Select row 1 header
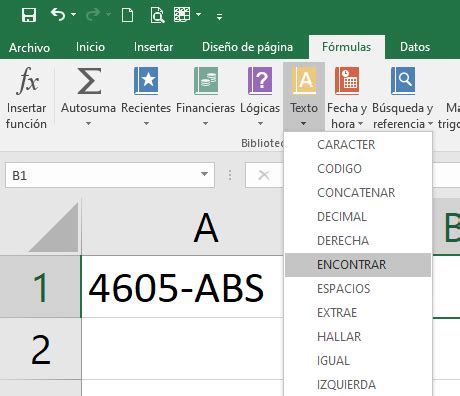The height and width of the screenshot is (396, 460). click(x=40, y=287)
